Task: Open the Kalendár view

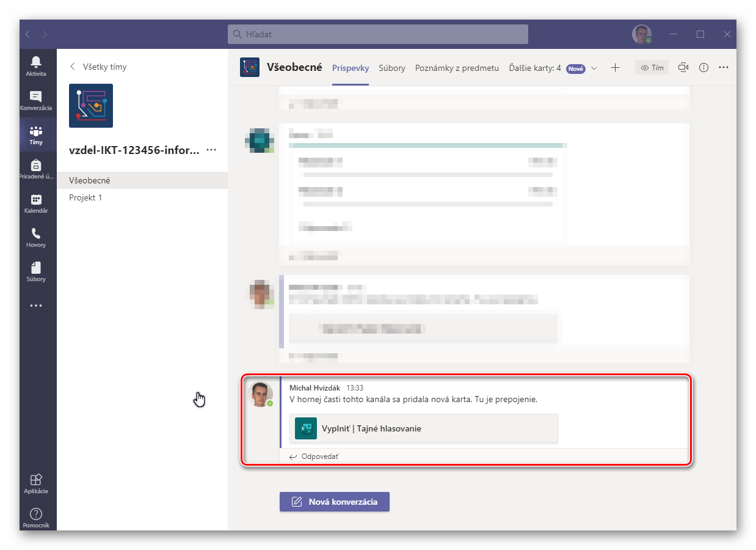Action: coord(36,202)
